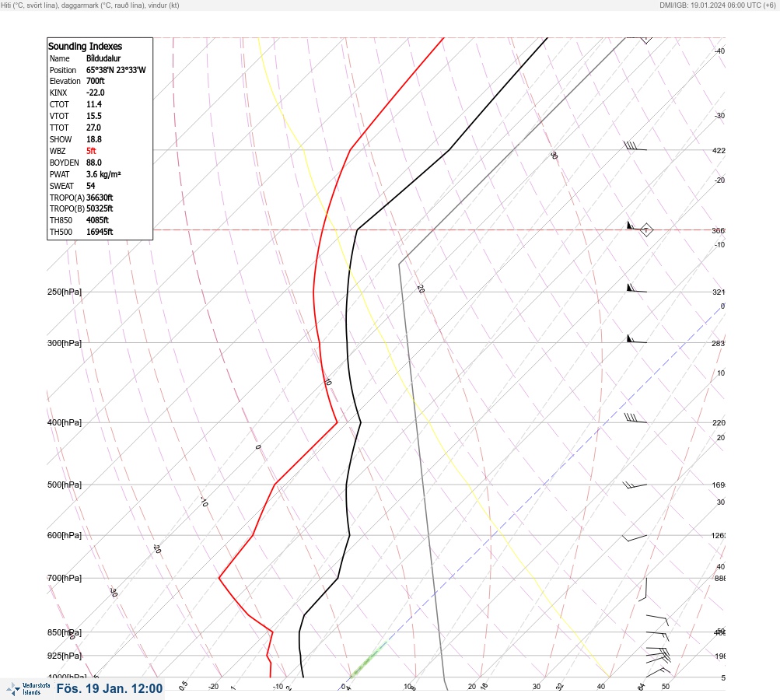Click the wind barb at 300 hPa
Screen dimensions: 780x700
coord(636,339)
